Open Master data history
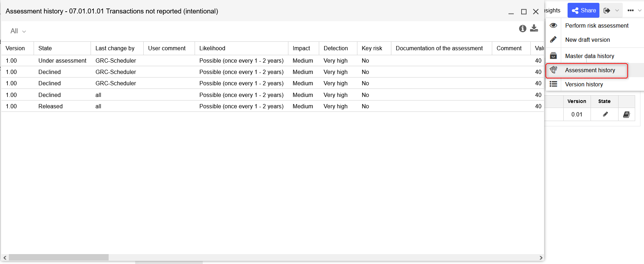 (590, 56)
